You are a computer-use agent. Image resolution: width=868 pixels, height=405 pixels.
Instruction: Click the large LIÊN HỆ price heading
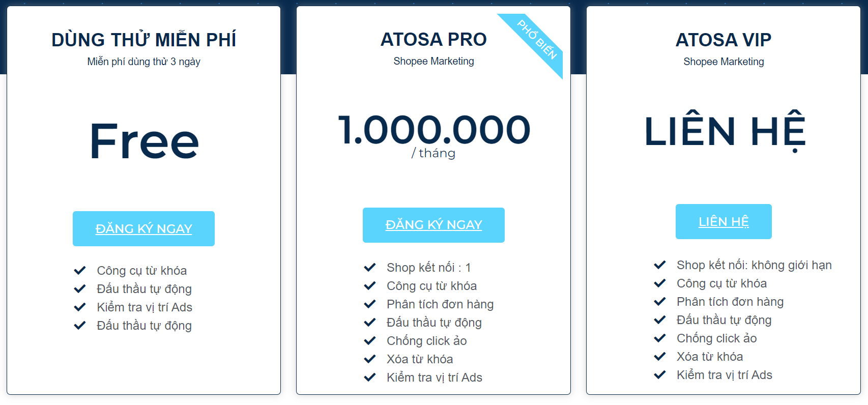pos(725,131)
